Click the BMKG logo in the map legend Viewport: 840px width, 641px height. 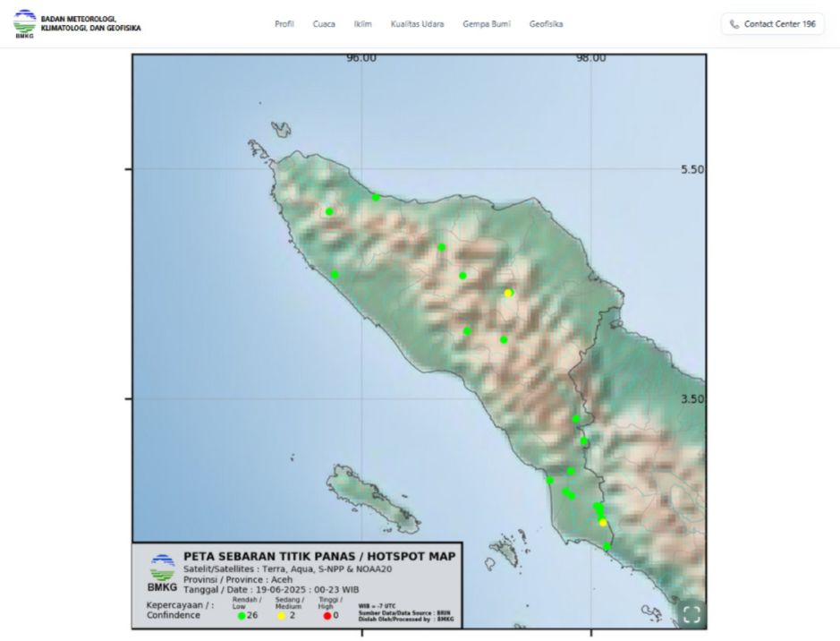[162, 573]
